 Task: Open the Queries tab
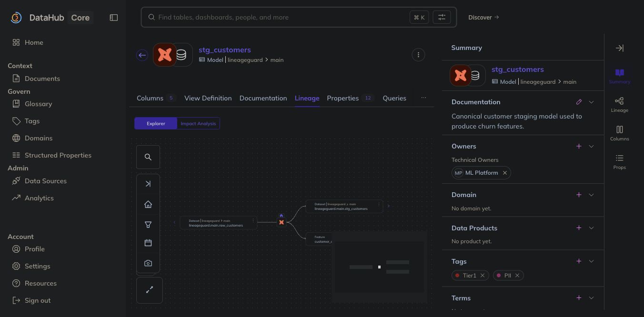pyautogui.click(x=394, y=98)
